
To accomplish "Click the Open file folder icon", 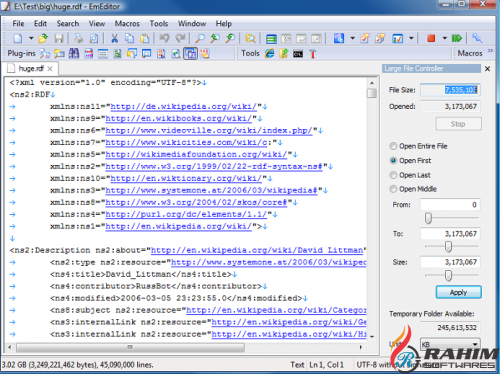I will (43, 38).
